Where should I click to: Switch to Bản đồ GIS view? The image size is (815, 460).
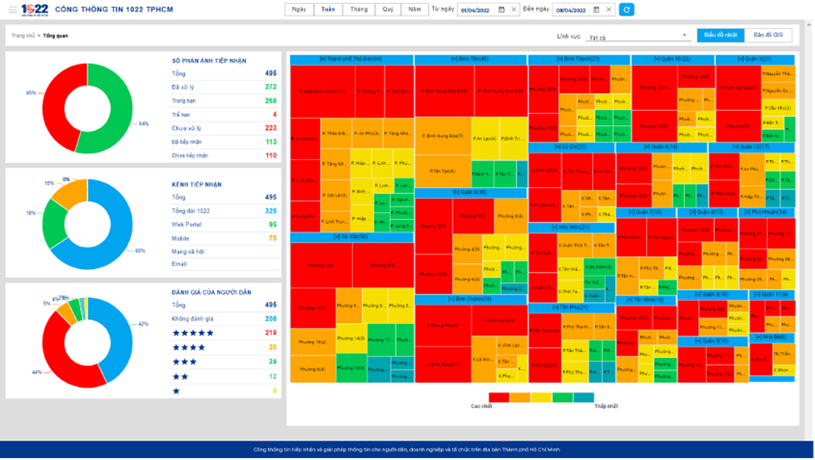772,35
